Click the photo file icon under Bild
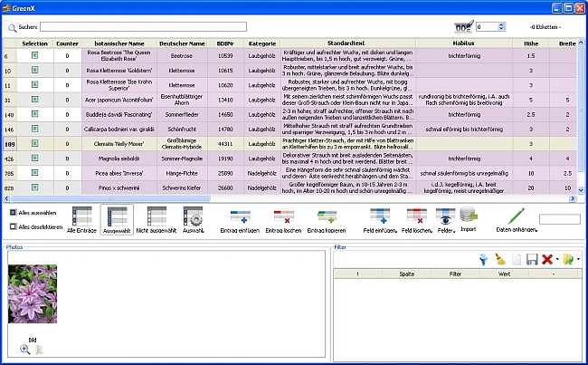 pos(39,350)
